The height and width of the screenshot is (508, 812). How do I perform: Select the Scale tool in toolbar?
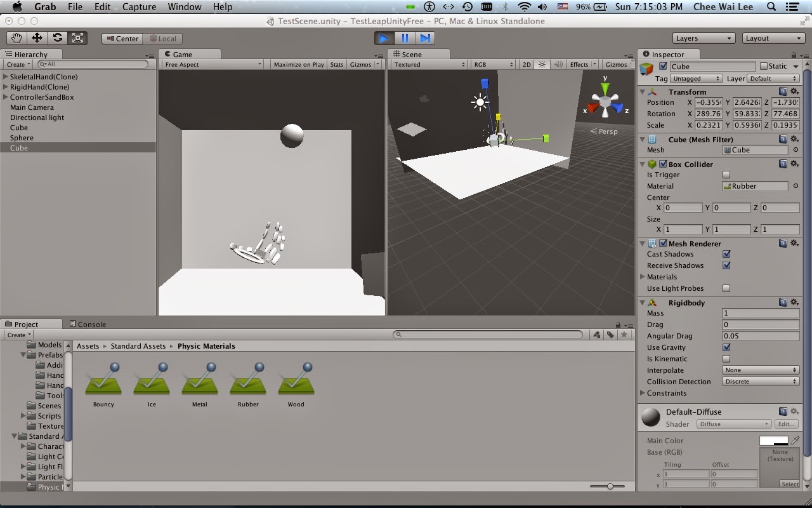(x=78, y=38)
